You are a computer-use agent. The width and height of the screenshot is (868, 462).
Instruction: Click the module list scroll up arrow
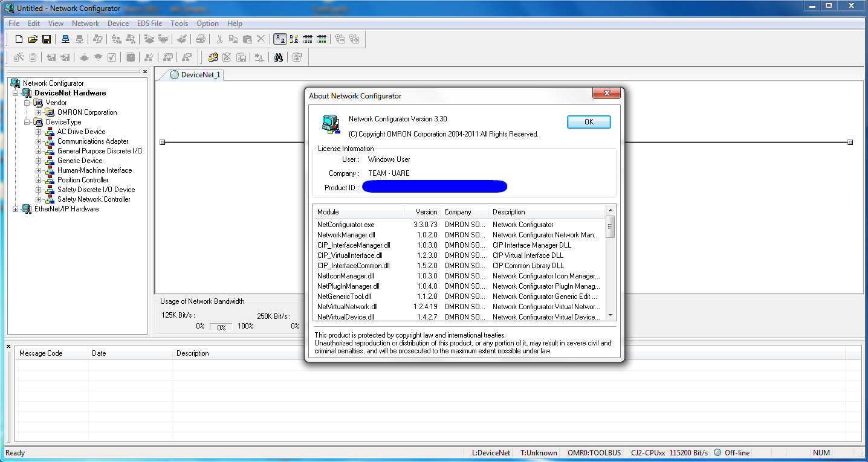(611, 211)
